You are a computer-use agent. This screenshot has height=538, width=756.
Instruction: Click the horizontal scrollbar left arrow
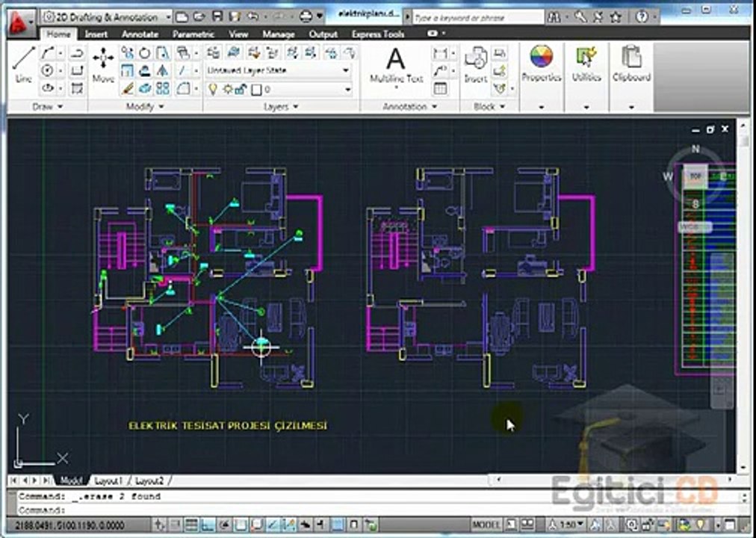(498, 480)
